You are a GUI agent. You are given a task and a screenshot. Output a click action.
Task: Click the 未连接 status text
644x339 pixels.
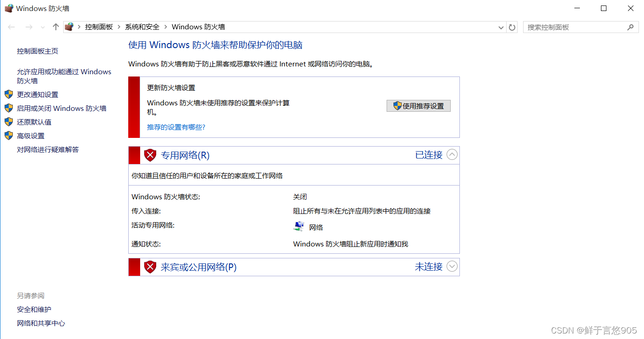coord(429,267)
